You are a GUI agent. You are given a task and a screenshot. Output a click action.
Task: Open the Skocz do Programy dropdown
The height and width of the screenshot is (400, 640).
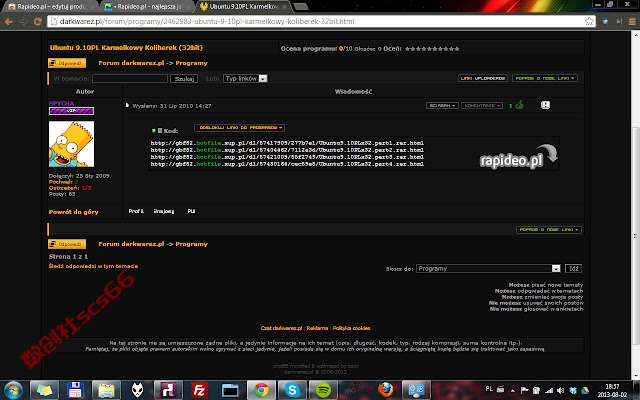488,269
